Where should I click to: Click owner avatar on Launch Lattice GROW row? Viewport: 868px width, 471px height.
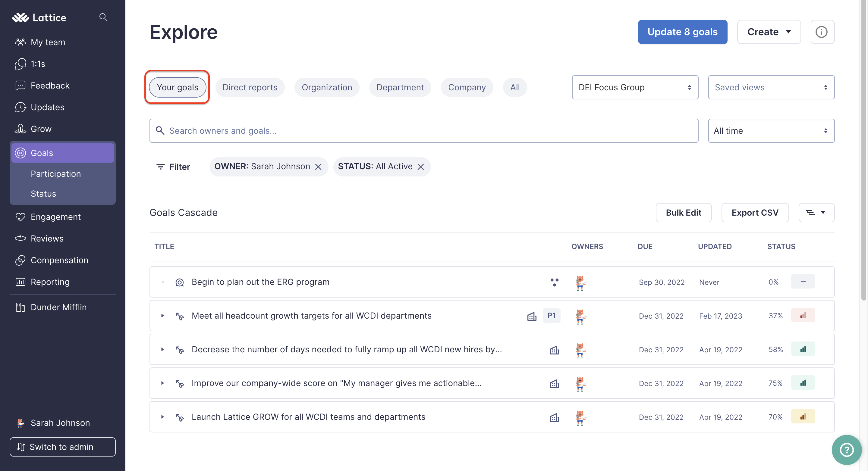coord(580,417)
